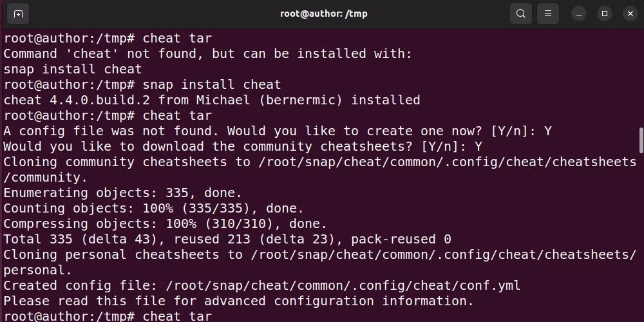Open the hamburger main menu
Viewport: 644px width, 322px height.
point(548,14)
